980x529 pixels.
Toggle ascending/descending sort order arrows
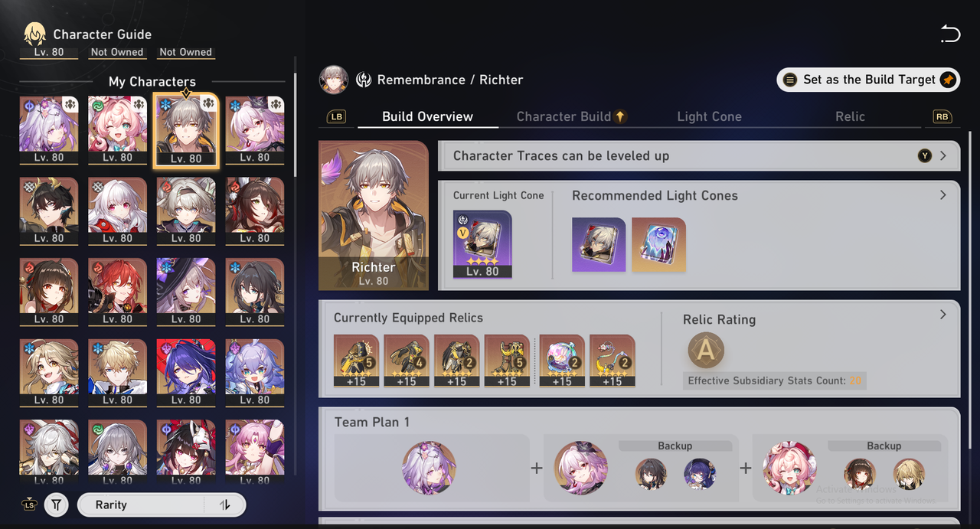(225, 505)
